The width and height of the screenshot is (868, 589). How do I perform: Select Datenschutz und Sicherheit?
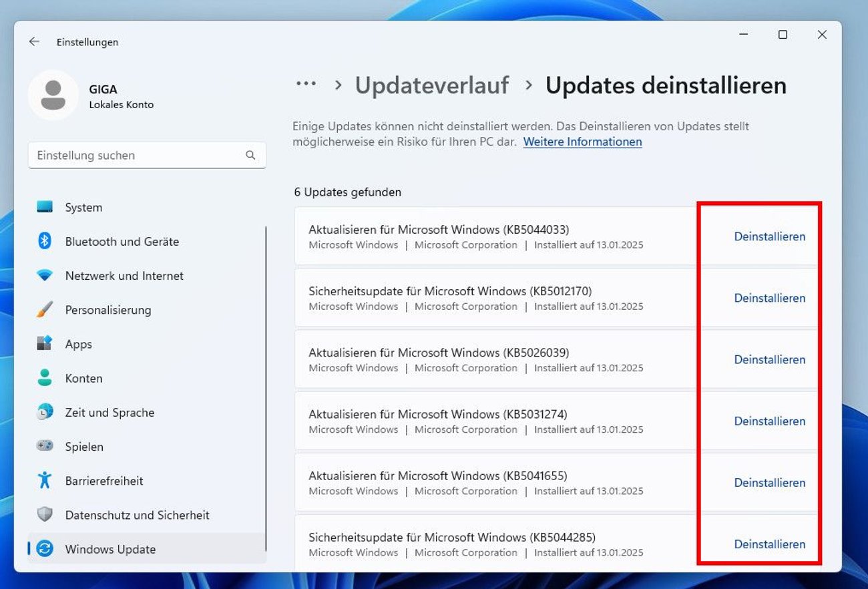(x=138, y=514)
